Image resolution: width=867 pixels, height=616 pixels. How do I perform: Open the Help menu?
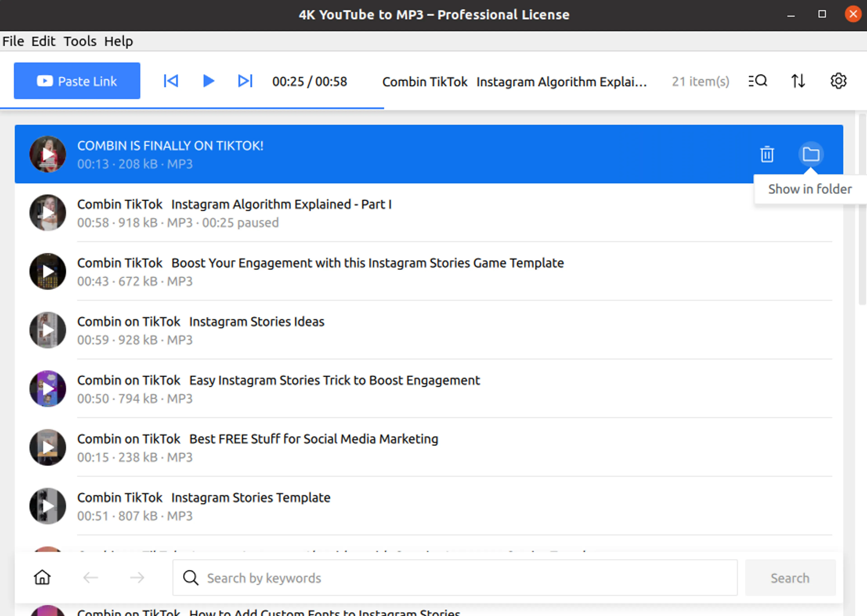point(118,41)
